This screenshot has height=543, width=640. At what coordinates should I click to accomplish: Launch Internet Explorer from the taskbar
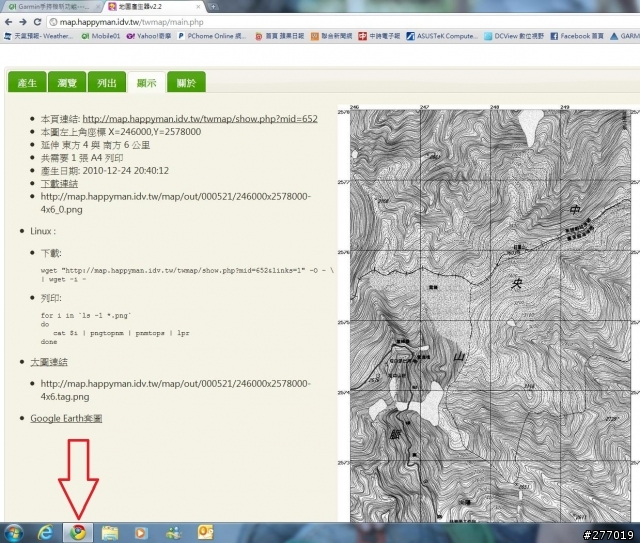[45, 532]
